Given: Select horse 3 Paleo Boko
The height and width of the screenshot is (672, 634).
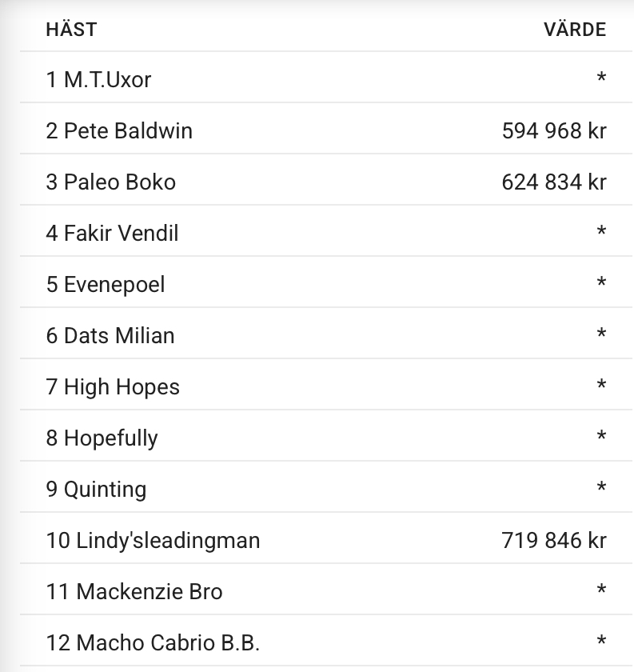Looking at the screenshot, I should tap(110, 182).
